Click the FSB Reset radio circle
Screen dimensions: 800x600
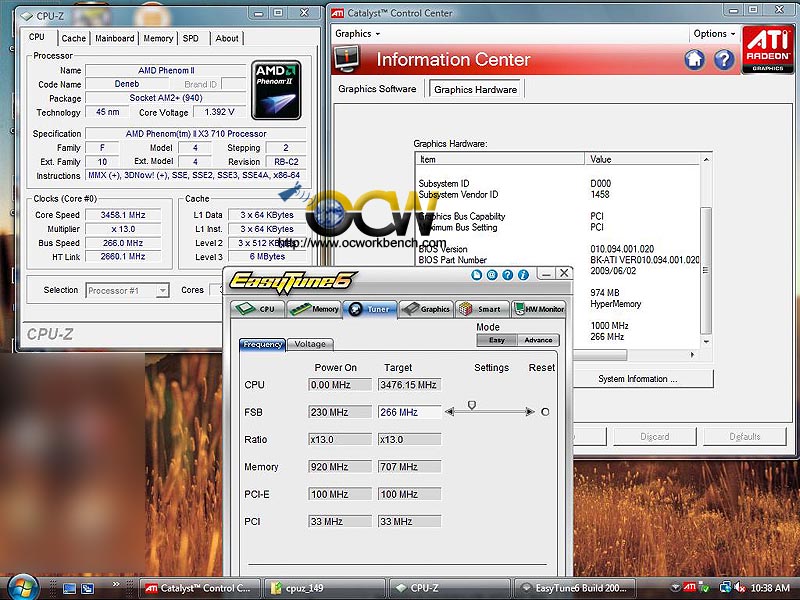pos(545,412)
